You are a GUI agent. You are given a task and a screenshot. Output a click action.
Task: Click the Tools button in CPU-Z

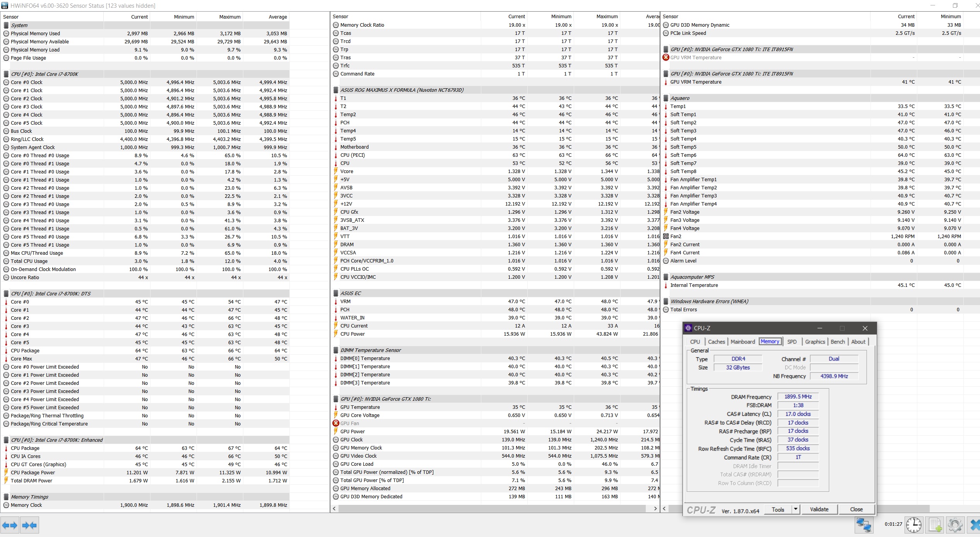tap(778, 509)
